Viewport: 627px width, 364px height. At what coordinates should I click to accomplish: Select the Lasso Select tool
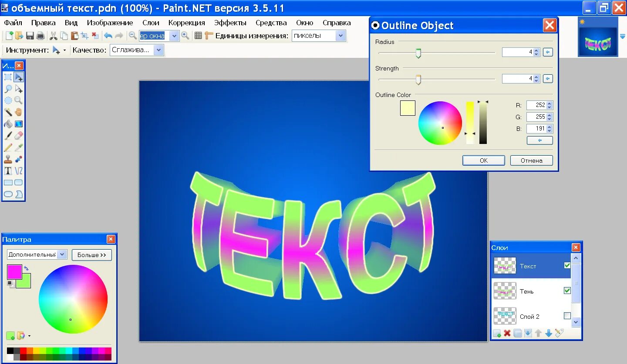pos(8,89)
